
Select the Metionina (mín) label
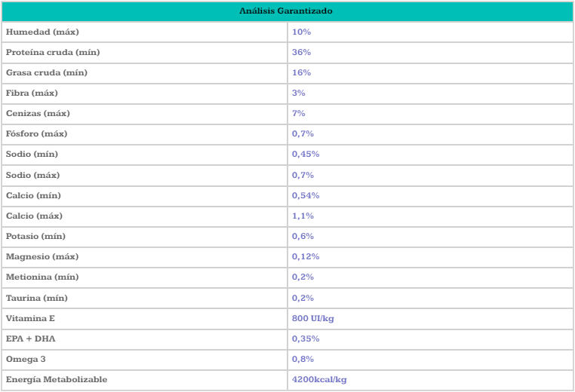[42, 277]
